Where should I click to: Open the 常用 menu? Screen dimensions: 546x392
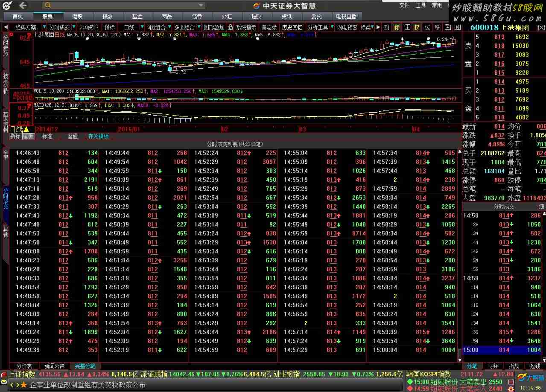click(x=437, y=5)
